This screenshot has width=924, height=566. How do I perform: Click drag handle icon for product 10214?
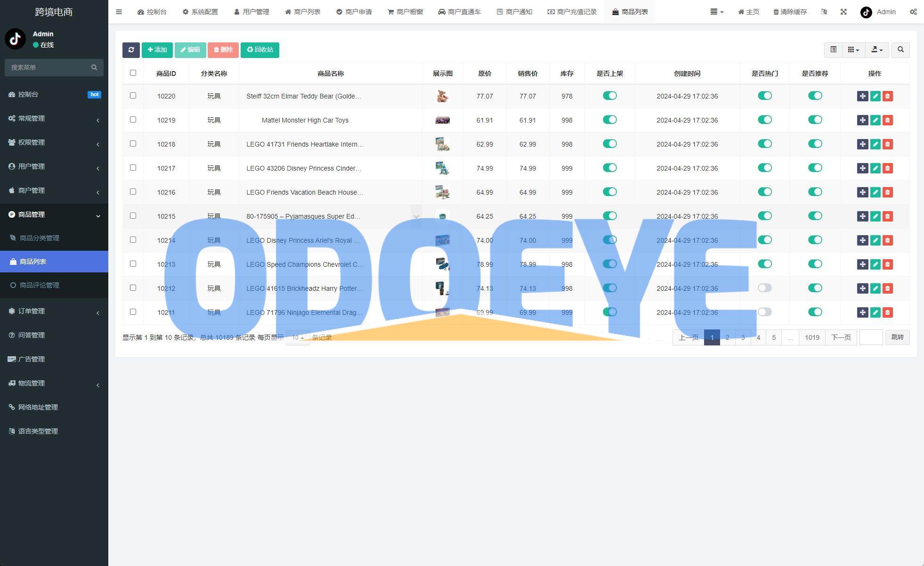(862, 240)
